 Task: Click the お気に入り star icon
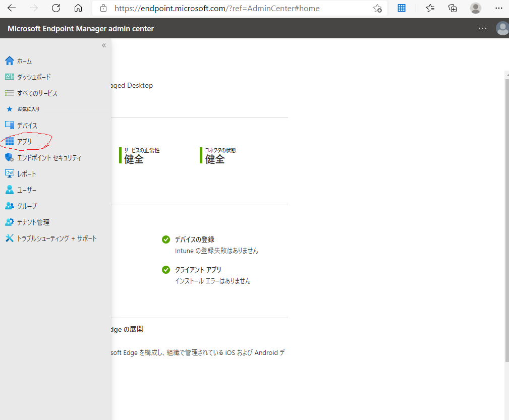click(10, 109)
